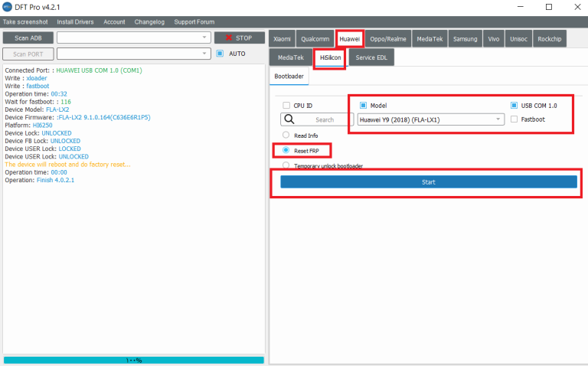The width and height of the screenshot is (588, 366).
Task: Switch to the Xiaomi brand tab
Action: (282, 38)
